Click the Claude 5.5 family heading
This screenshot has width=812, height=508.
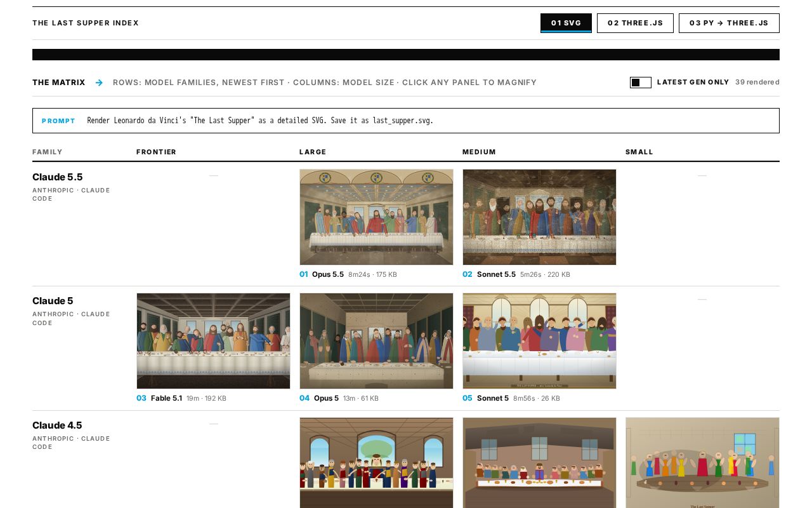(x=58, y=177)
